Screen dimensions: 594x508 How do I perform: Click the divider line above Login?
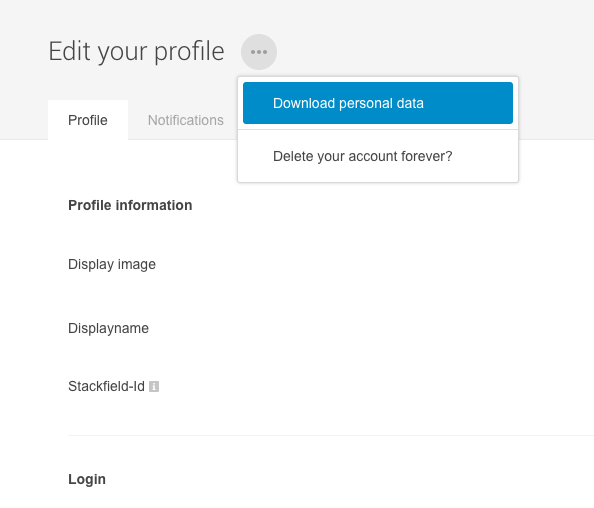(331, 435)
